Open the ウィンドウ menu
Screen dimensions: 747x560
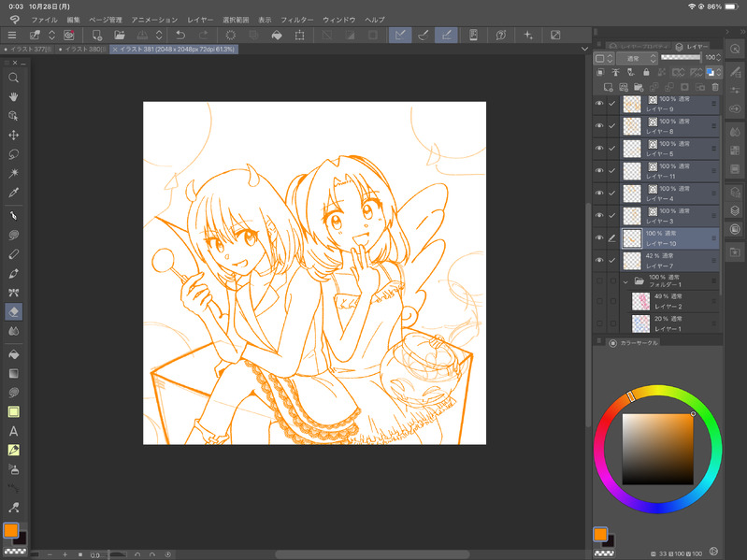tap(339, 20)
